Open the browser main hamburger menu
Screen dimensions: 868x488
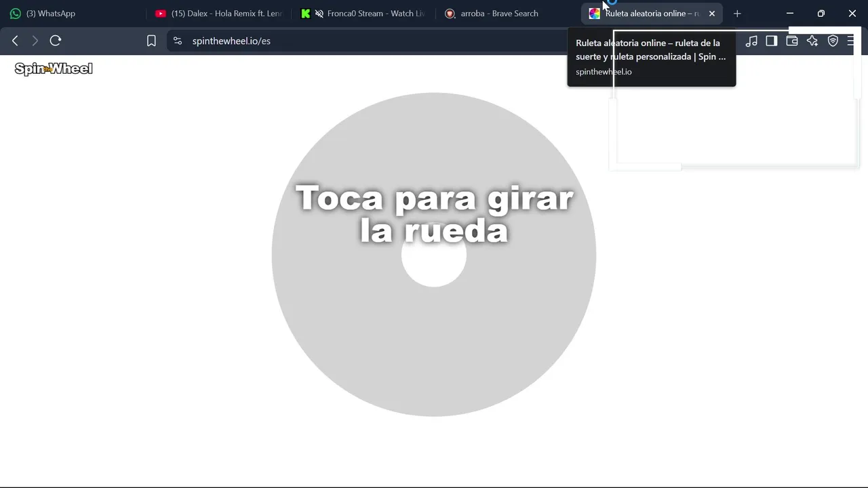pyautogui.click(x=851, y=41)
